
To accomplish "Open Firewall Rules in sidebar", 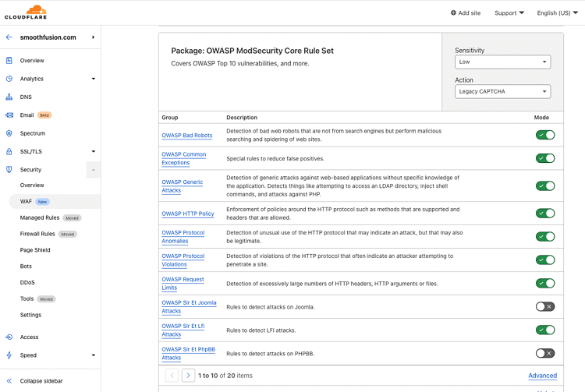I will pos(37,234).
